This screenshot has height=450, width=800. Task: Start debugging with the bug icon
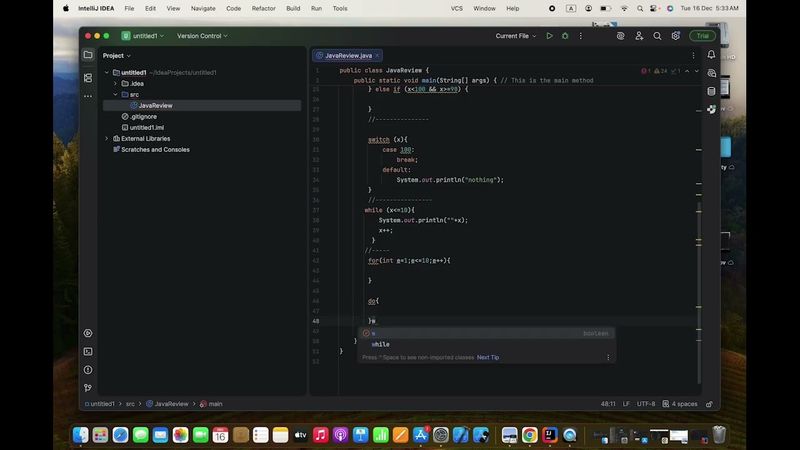pyautogui.click(x=565, y=36)
